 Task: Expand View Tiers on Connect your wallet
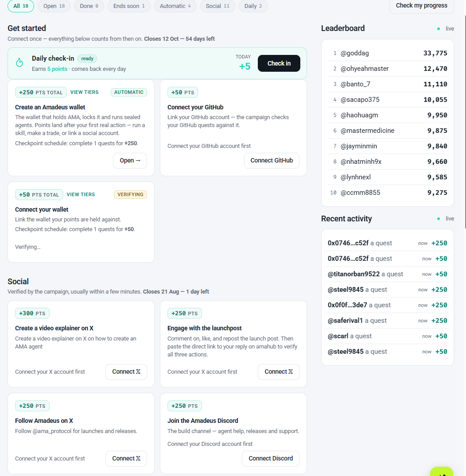(x=81, y=194)
